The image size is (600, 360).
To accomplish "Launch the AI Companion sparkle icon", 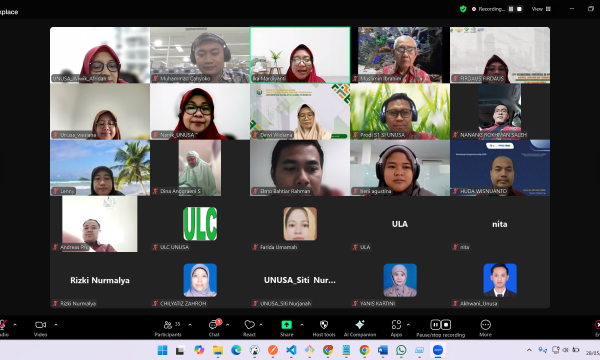I will point(360,328).
